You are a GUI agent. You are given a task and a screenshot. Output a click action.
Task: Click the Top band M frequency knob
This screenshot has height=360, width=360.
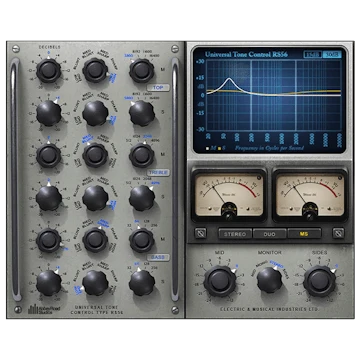point(142,70)
